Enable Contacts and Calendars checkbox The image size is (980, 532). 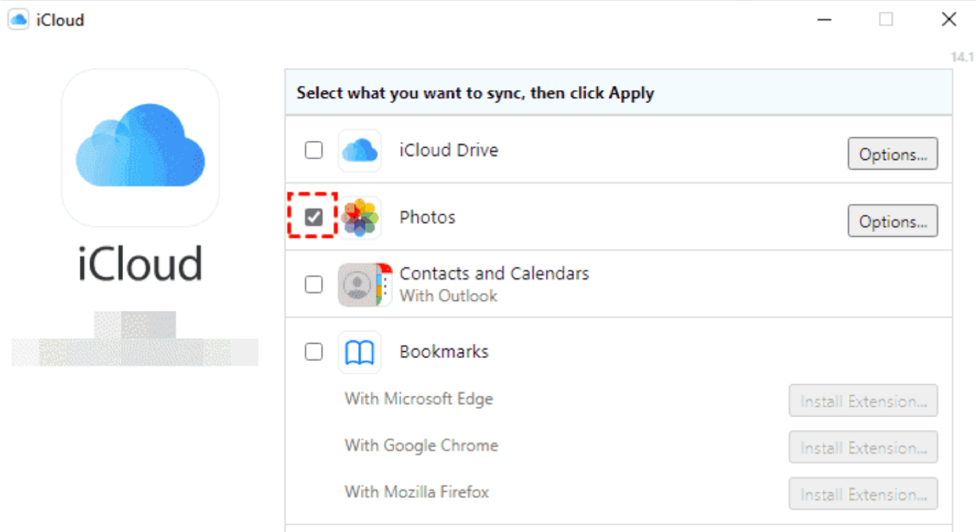[314, 284]
